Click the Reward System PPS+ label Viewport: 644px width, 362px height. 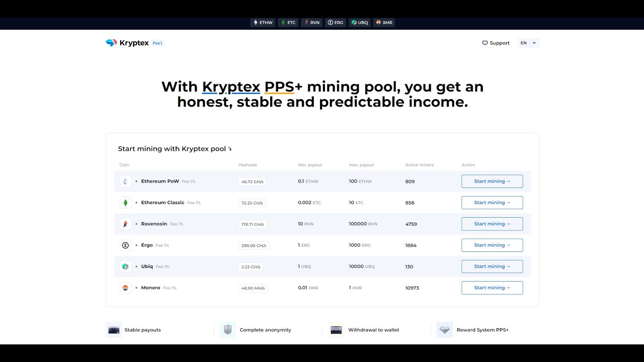[482, 330]
